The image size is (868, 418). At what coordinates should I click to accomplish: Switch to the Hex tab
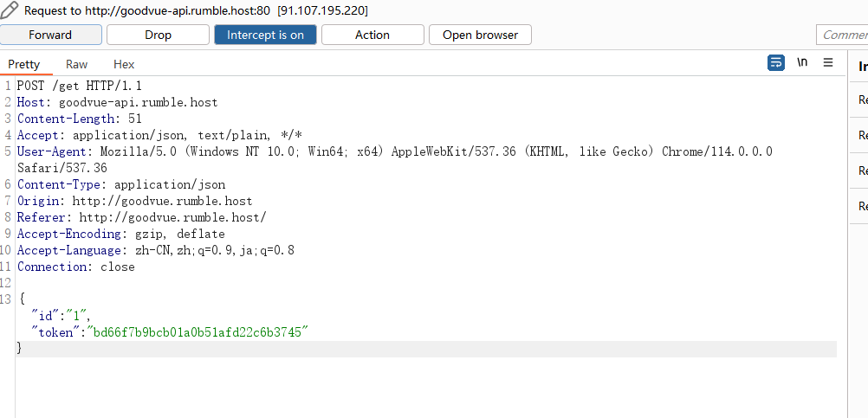[x=124, y=64]
